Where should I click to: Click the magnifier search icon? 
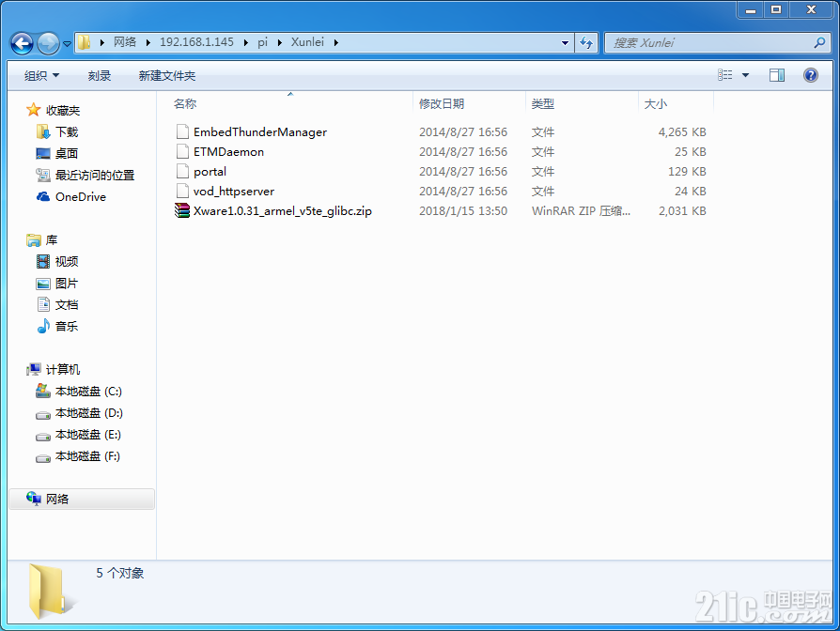pyautogui.click(x=819, y=42)
